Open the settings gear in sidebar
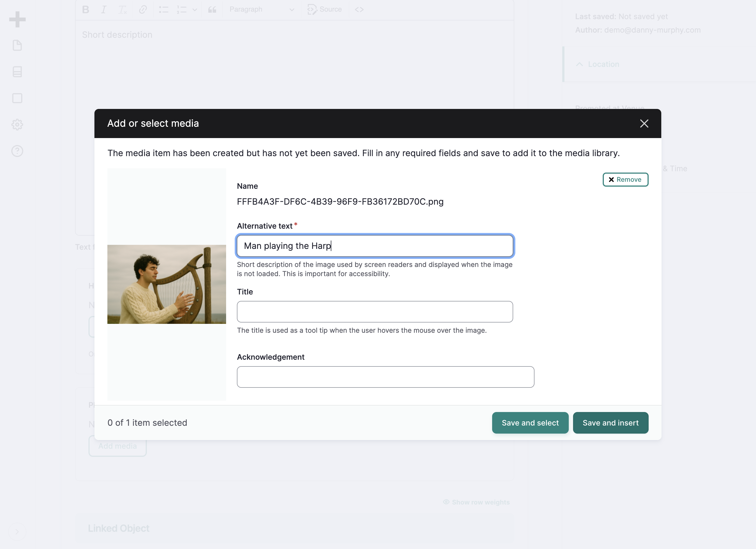 coord(17,125)
